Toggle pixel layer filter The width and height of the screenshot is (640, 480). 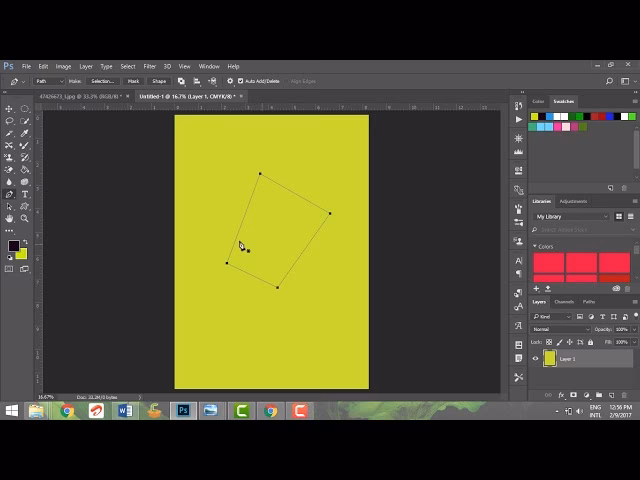[x=580, y=317]
